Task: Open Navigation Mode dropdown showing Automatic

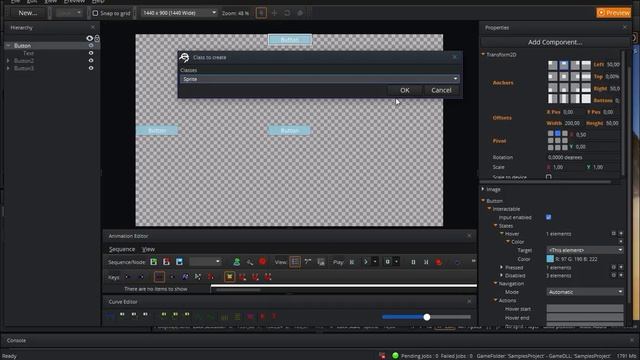Action: click(x=585, y=292)
